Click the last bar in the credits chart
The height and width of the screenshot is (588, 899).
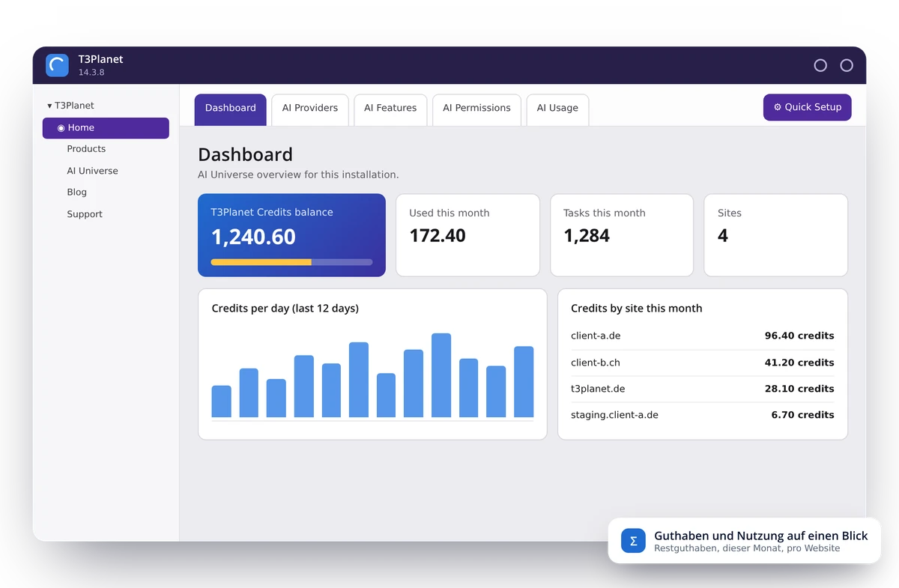(524, 382)
